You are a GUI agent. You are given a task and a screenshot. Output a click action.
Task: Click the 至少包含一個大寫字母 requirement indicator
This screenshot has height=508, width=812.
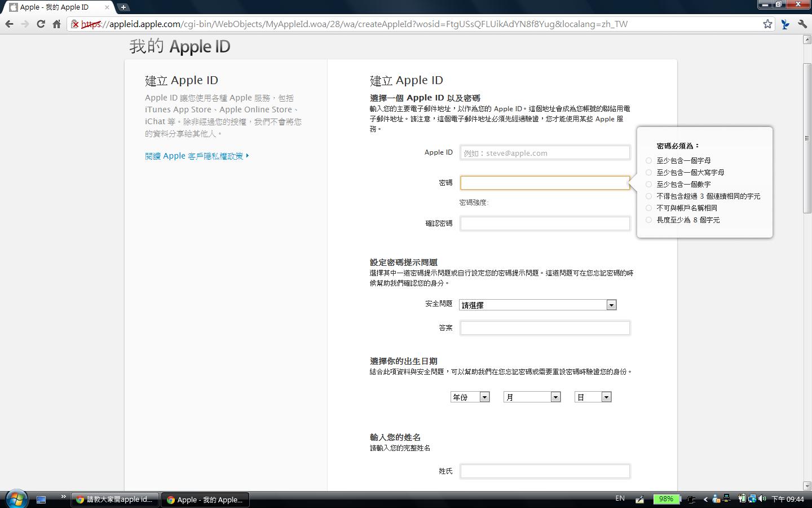click(648, 172)
